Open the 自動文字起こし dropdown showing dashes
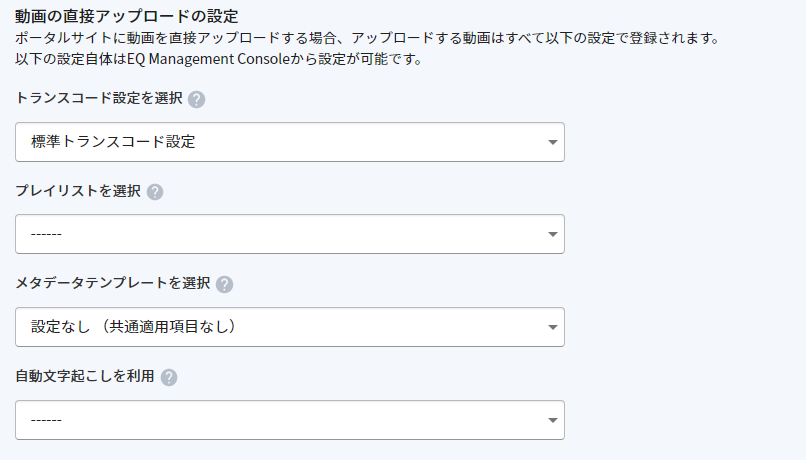Image resolution: width=806 pixels, height=460 pixels. pos(290,420)
